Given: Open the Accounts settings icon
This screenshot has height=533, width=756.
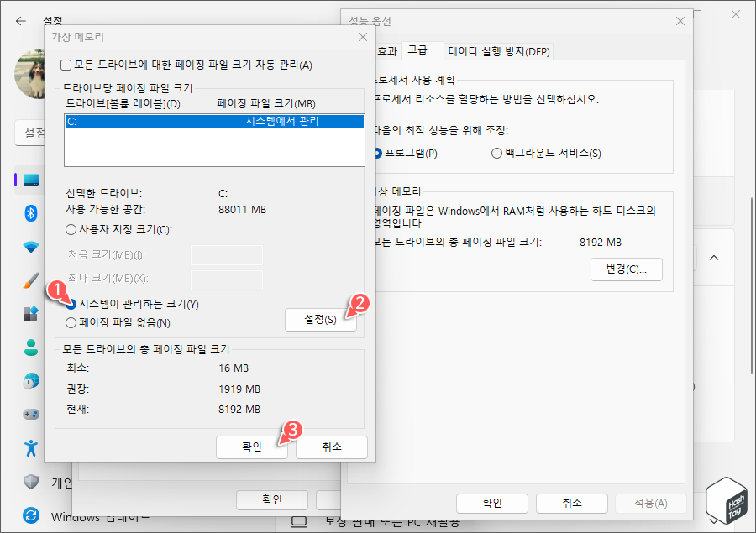Looking at the screenshot, I should point(31,347).
